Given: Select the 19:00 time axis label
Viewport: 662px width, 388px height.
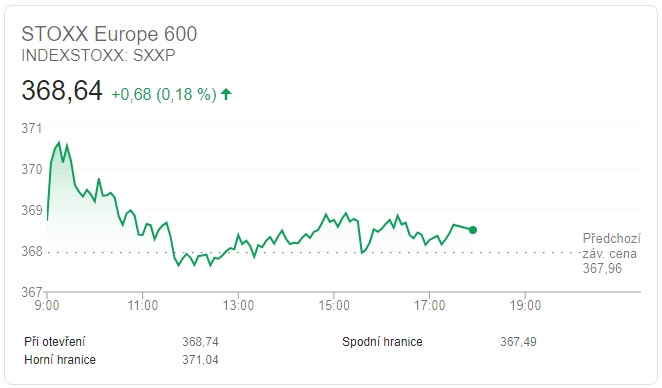Looking at the screenshot, I should (x=525, y=305).
